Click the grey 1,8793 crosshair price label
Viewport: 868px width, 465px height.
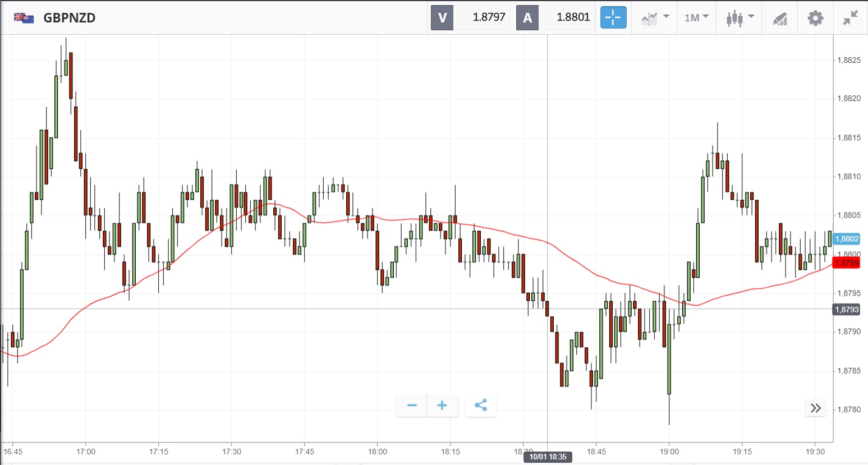coord(847,310)
